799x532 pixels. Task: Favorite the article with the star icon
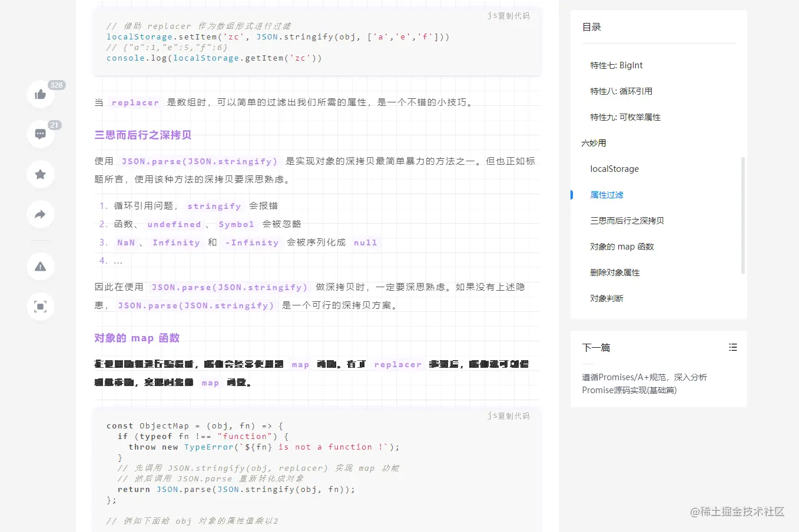tap(41, 174)
